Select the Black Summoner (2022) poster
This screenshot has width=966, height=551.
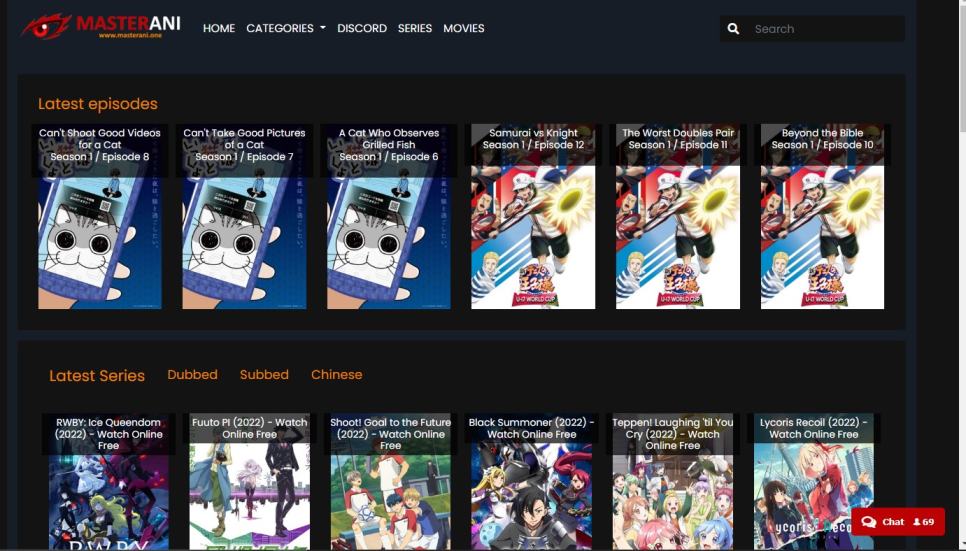click(x=532, y=481)
